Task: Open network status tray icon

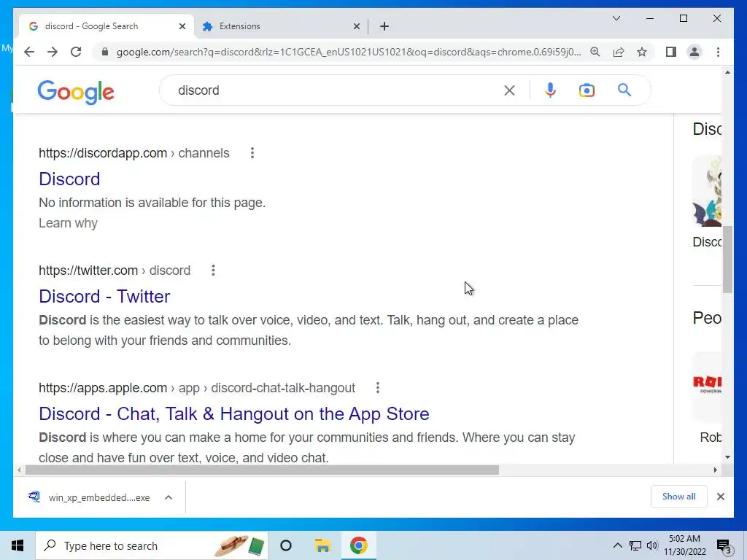Action: (635, 545)
